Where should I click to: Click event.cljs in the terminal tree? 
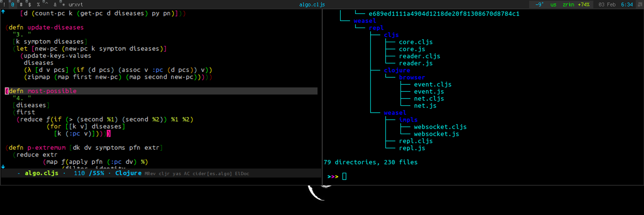point(433,84)
